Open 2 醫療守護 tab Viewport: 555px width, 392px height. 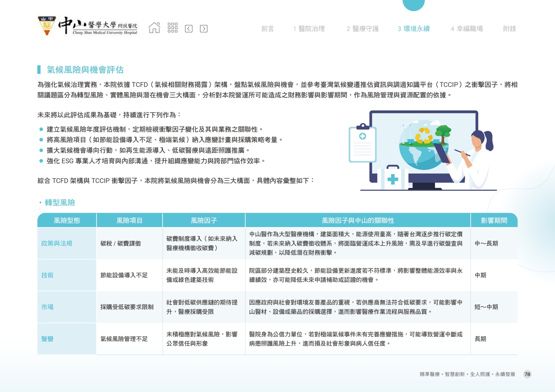pyautogui.click(x=363, y=29)
